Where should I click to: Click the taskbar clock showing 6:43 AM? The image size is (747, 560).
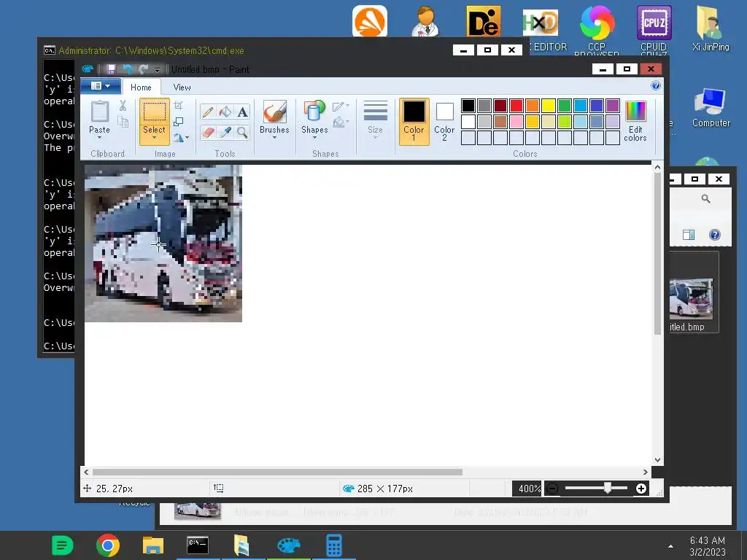pos(708,546)
